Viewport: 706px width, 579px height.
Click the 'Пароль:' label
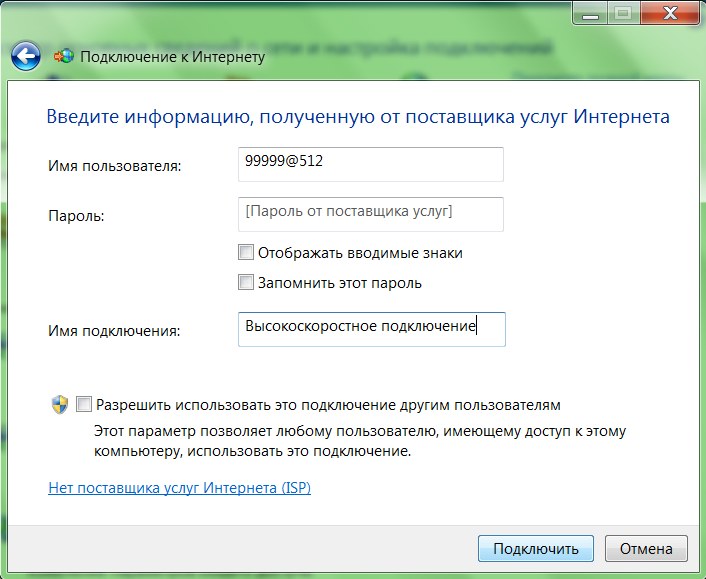(76, 215)
